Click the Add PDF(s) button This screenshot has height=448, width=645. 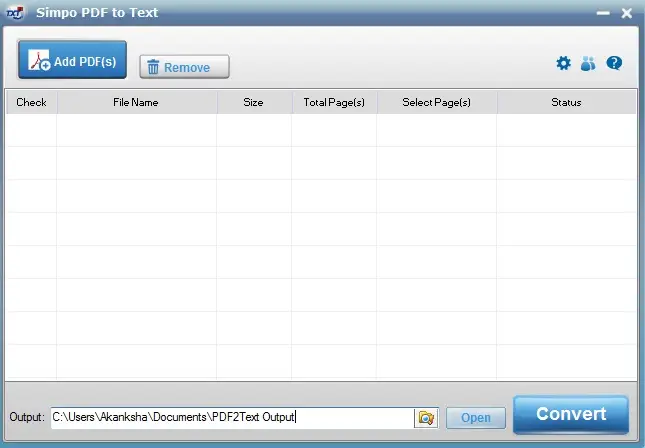point(72,60)
